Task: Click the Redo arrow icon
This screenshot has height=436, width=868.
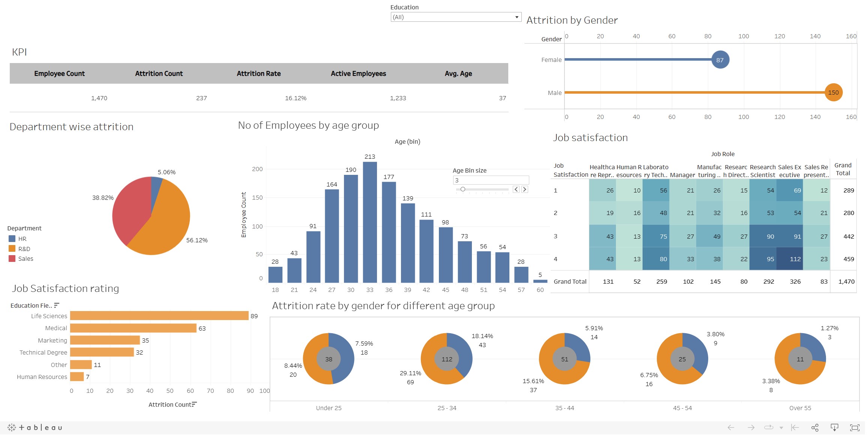Action: (751, 427)
